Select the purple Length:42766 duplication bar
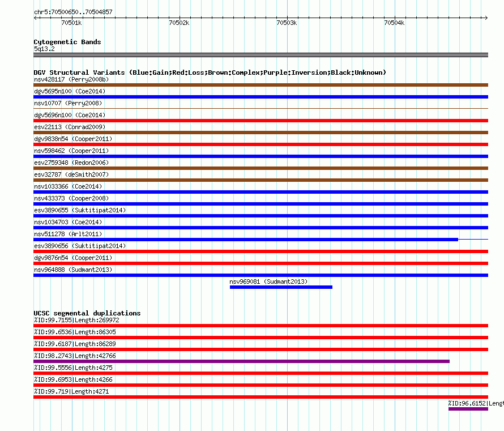The height and width of the screenshot is (431, 504). pos(241,361)
